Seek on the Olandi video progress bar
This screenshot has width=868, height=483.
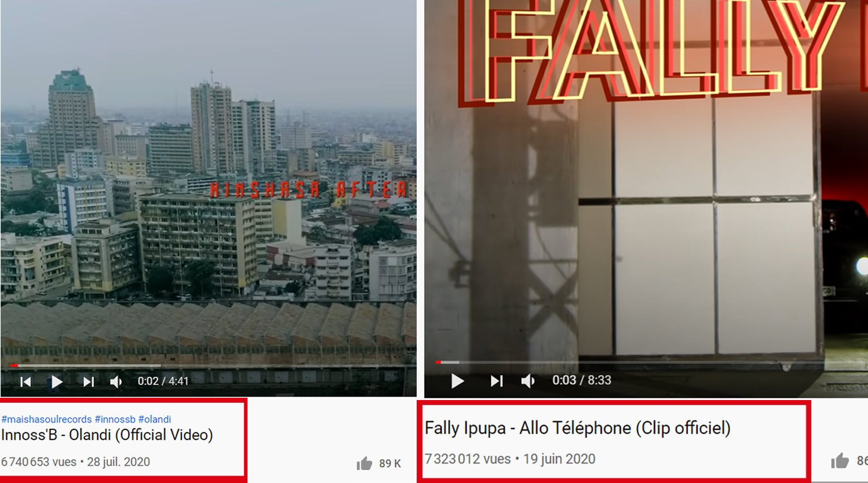(x=208, y=365)
